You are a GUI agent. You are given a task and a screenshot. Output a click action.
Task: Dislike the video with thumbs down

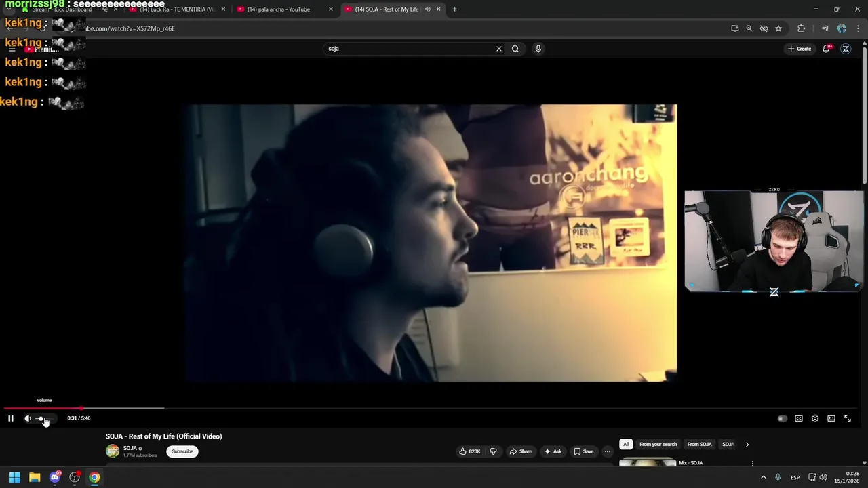493,451
